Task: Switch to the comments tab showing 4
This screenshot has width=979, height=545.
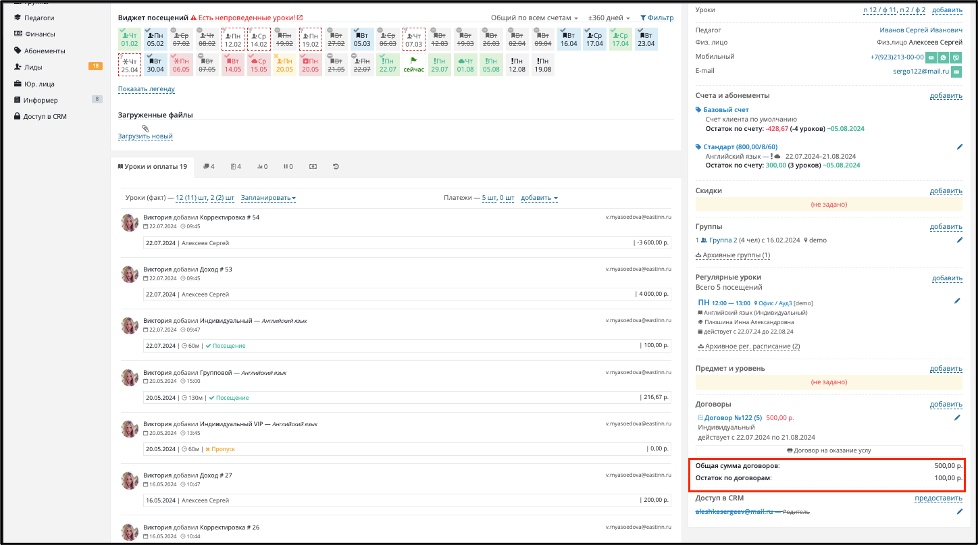Action: (x=209, y=167)
